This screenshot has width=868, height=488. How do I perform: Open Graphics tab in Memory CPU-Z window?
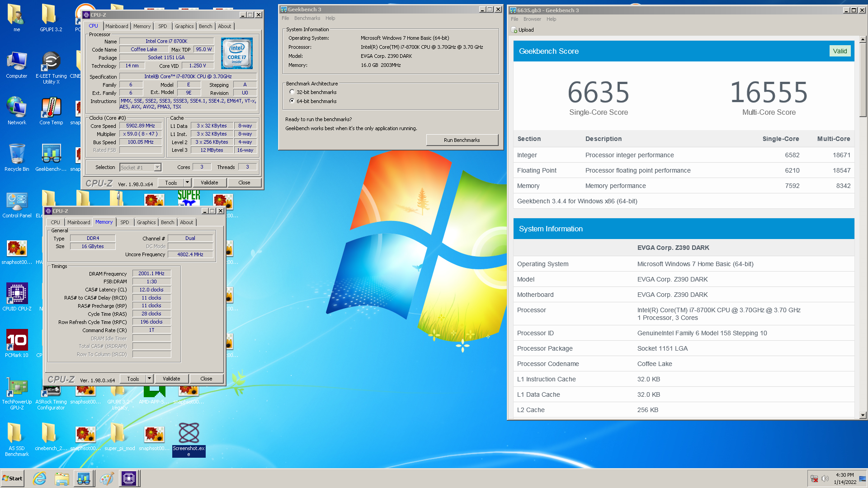pyautogui.click(x=146, y=222)
